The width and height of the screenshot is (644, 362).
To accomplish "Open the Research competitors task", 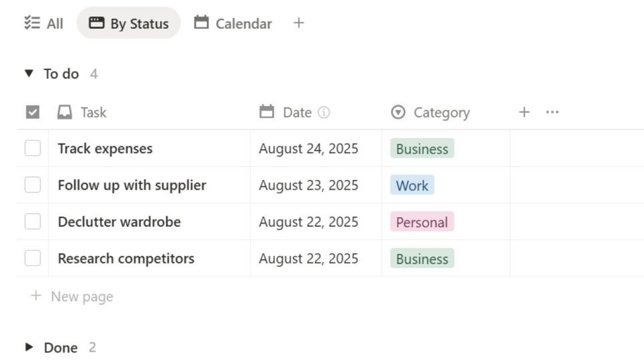I will [x=126, y=259].
